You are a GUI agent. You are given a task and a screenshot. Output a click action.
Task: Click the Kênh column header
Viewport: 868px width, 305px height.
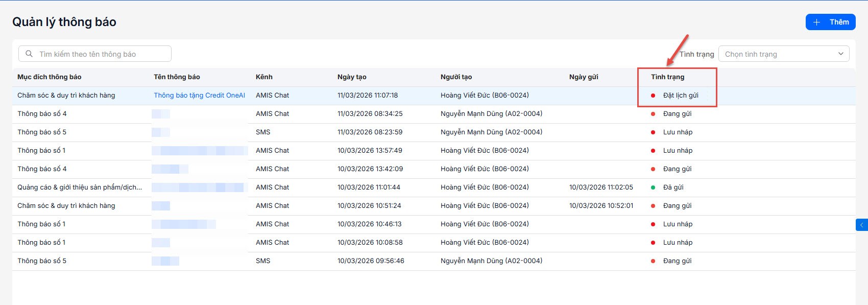pos(264,77)
